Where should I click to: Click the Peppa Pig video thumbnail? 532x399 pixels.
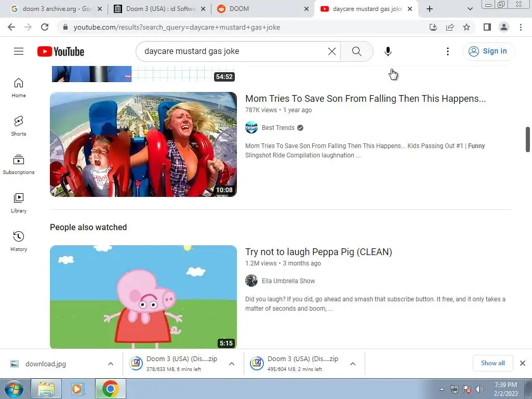click(143, 297)
